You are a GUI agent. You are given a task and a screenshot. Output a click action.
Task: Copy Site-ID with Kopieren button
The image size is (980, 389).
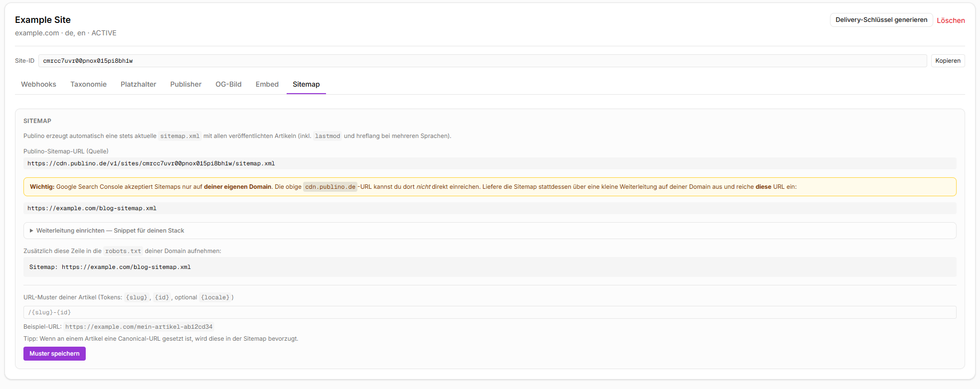click(948, 61)
